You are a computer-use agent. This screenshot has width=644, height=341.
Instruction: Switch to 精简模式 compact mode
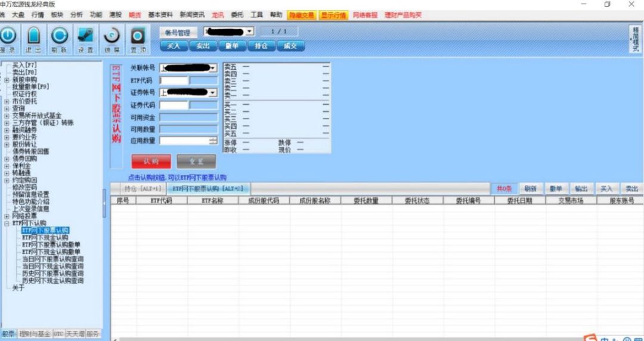(x=636, y=39)
